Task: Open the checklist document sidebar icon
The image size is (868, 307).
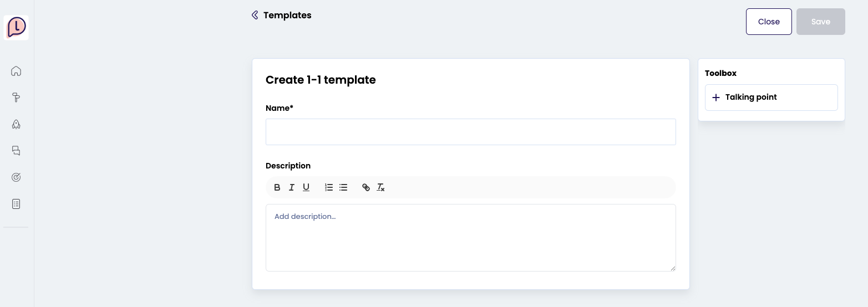Action: [x=16, y=204]
